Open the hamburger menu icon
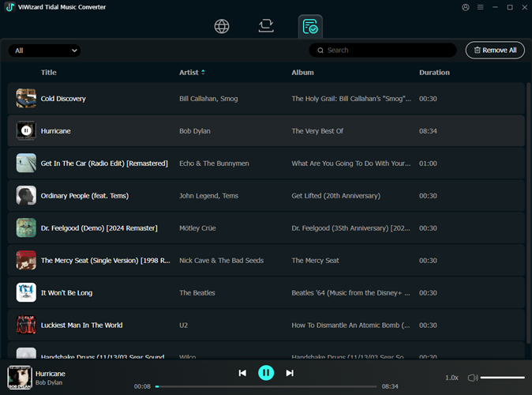 coord(481,7)
